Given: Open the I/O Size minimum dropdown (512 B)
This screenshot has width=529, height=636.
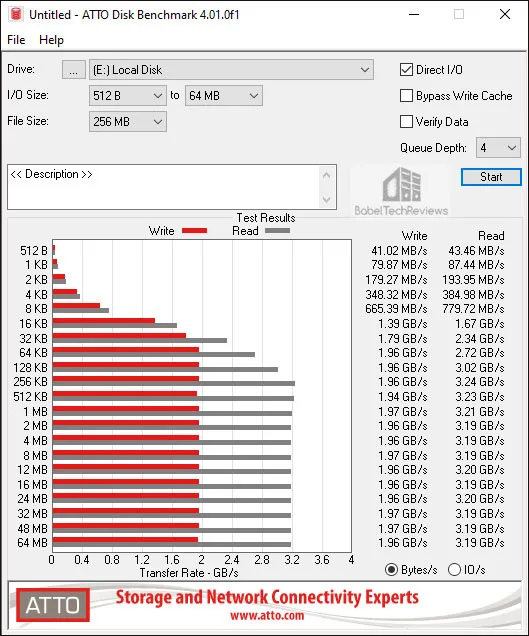Looking at the screenshot, I should pos(127,96).
